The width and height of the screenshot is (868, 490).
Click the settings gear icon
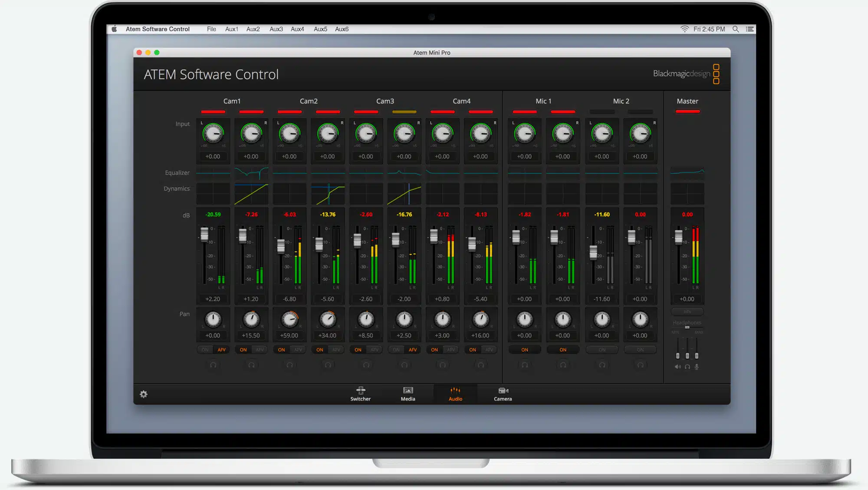click(144, 394)
